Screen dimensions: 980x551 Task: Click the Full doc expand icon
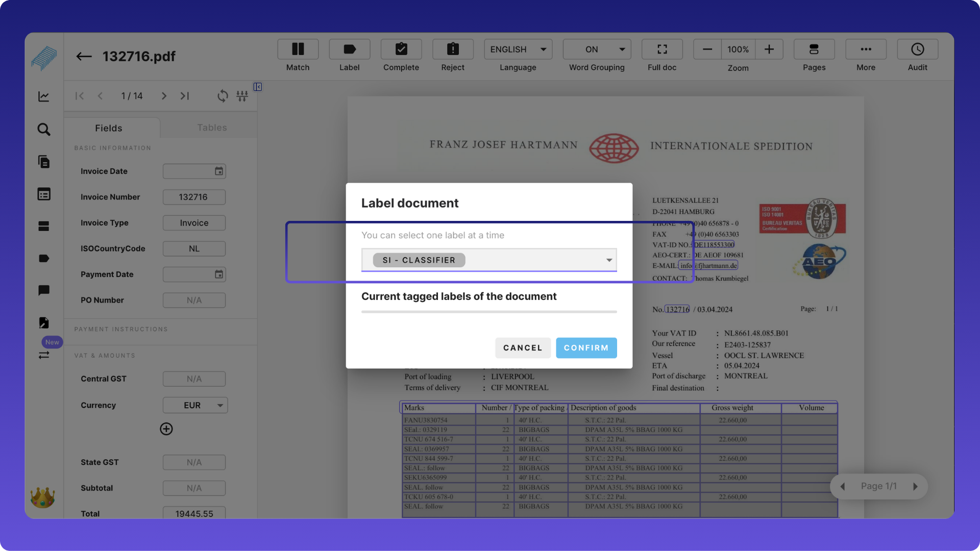click(x=662, y=49)
